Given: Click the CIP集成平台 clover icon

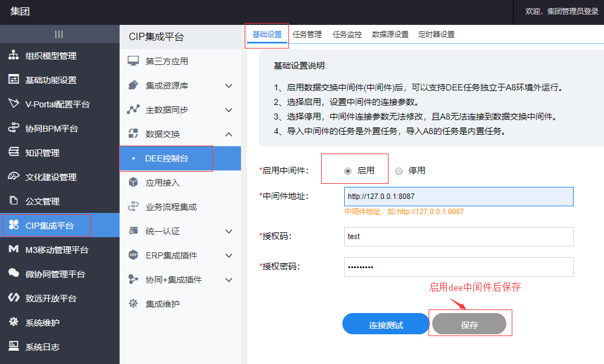Looking at the screenshot, I should click(x=13, y=224).
